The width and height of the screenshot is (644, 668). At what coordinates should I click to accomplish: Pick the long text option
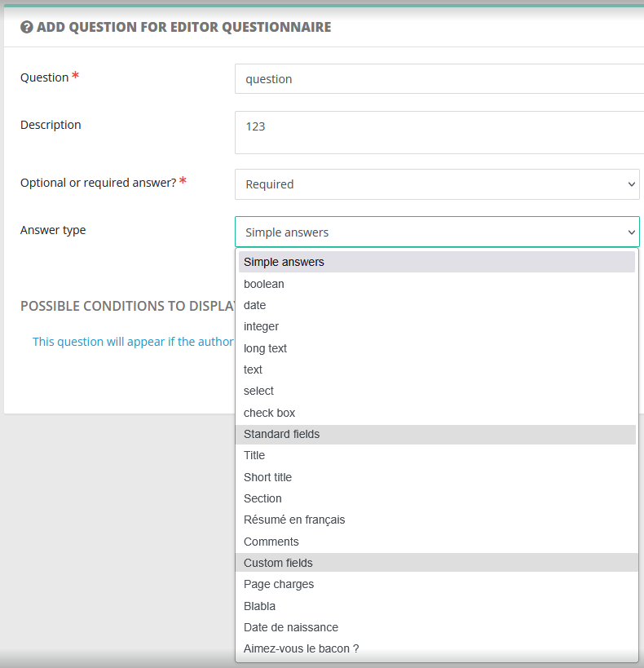tap(266, 348)
